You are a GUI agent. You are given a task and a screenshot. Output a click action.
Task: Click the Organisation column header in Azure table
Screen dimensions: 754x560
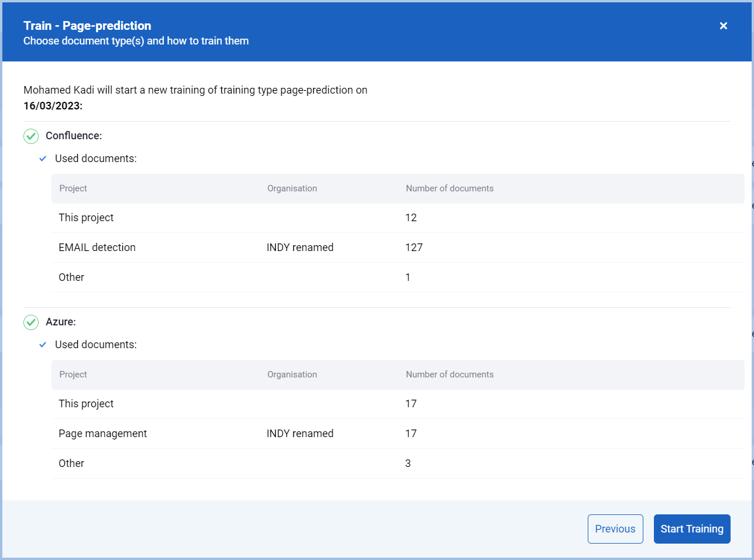292,375
